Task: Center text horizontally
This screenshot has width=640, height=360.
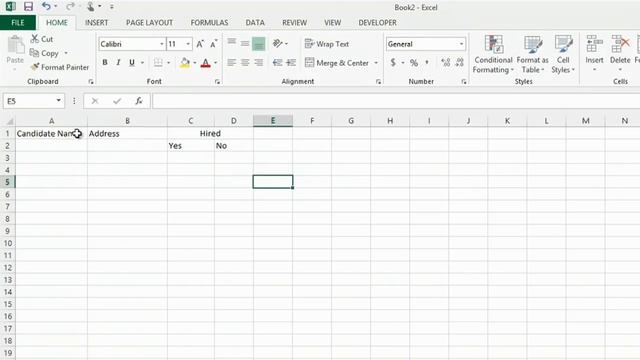Action: click(x=245, y=62)
